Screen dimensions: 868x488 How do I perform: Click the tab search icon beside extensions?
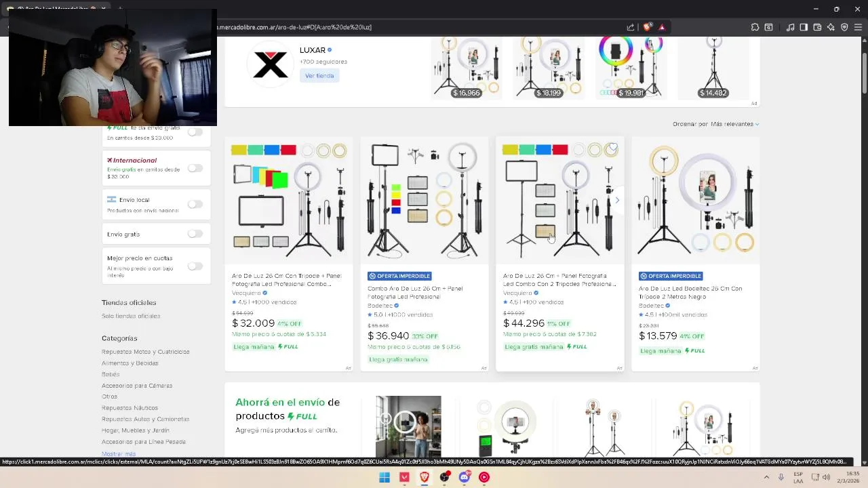tap(768, 27)
